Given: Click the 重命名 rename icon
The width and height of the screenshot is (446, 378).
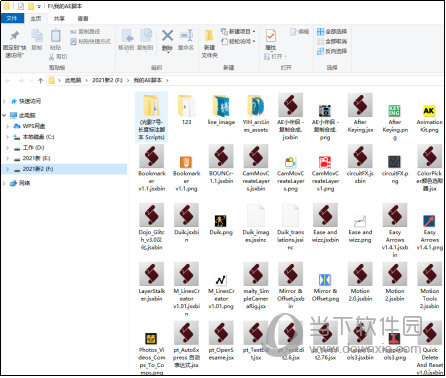Looking at the screenshot, I should point(186,35).
